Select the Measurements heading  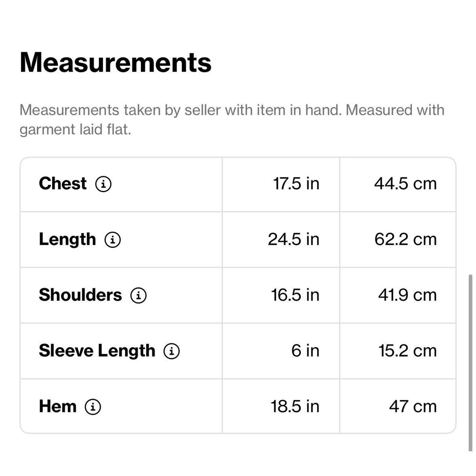pos(115,63)
